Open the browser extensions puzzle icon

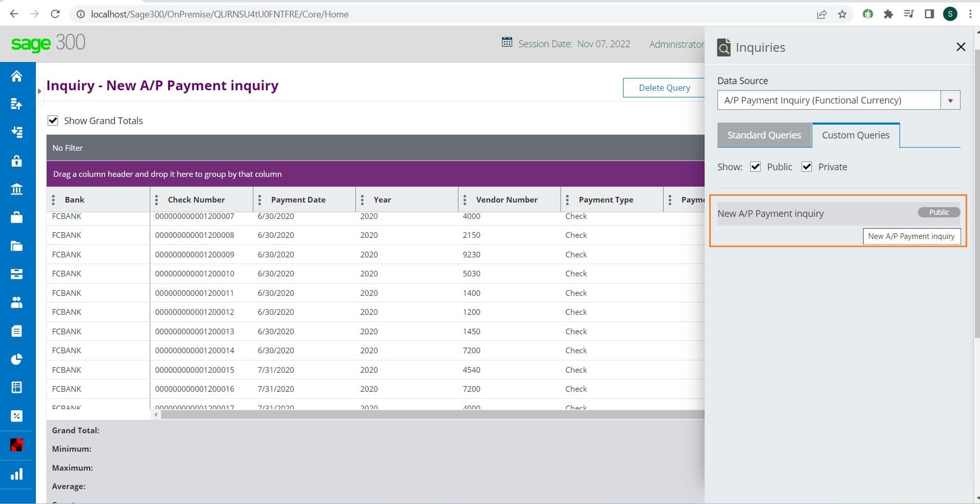888,14
